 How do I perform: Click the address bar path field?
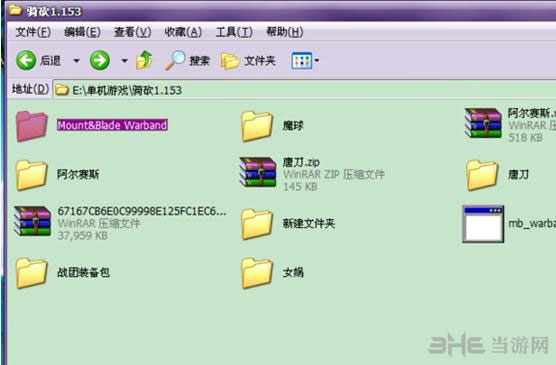pyautogui.click(x=305, y=90)
